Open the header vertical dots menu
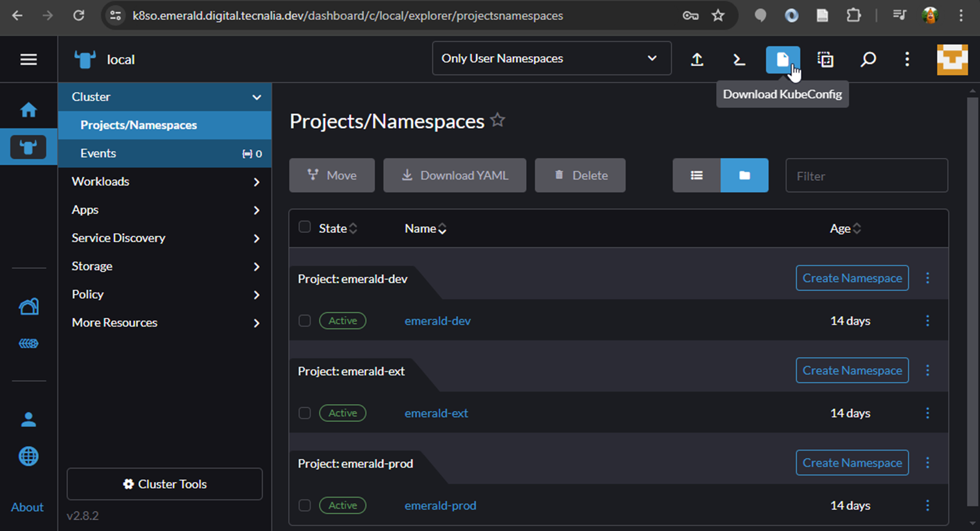Screen dimensions: 980x531 907,60
